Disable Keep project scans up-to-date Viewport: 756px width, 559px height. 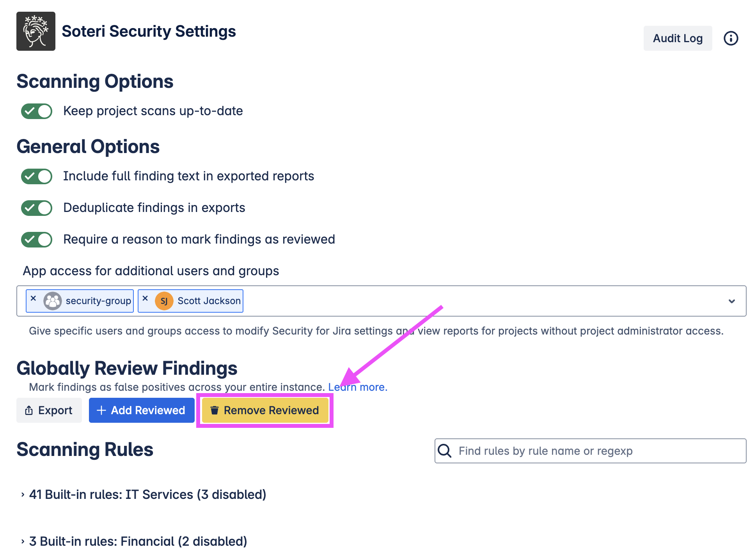pos(37,111)
